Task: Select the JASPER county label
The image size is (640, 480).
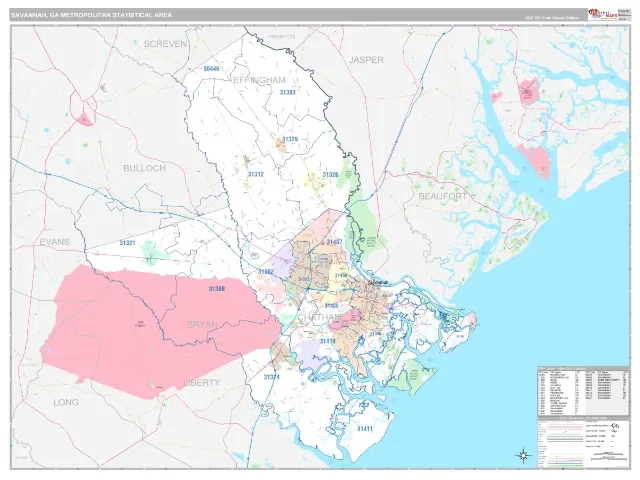Action: [367, 60]
